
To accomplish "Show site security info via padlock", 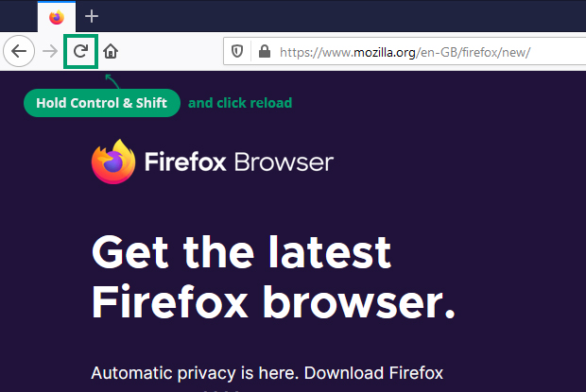I will click(265, 51).
